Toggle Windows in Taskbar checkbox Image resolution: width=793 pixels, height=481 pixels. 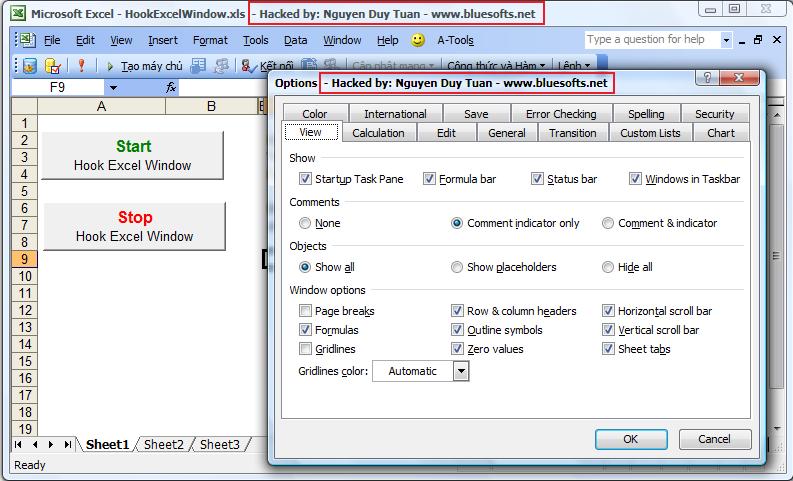(635, 179)
